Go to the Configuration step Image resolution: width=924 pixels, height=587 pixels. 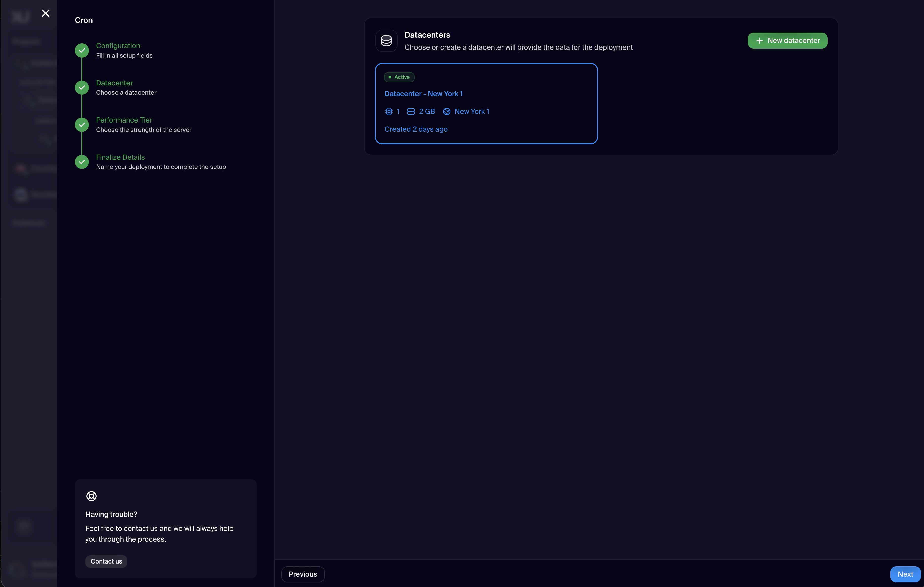pyautogui.click(x=118, y=46)
